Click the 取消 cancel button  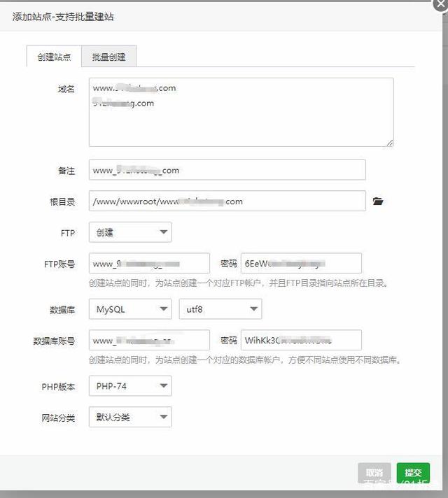pos(374,473)
